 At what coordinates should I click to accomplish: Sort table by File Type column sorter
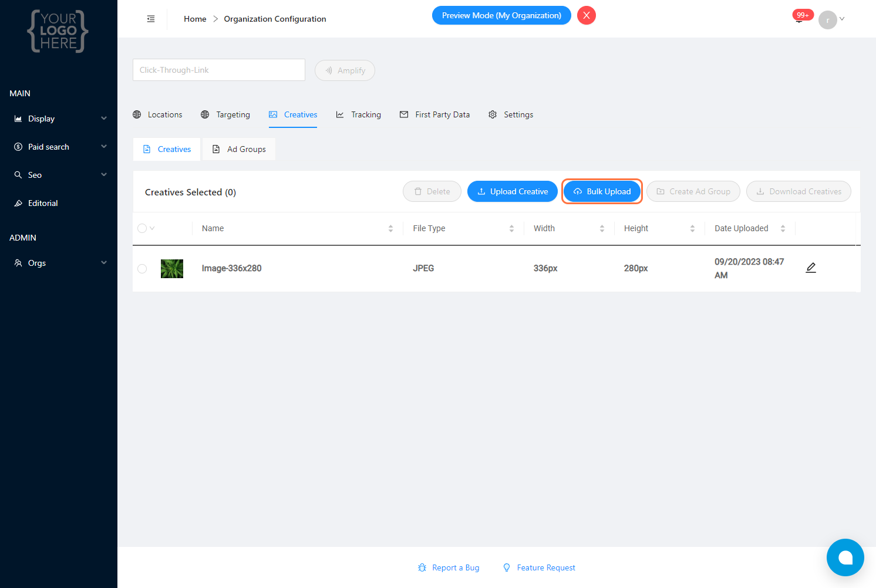(x=511, y=228)
